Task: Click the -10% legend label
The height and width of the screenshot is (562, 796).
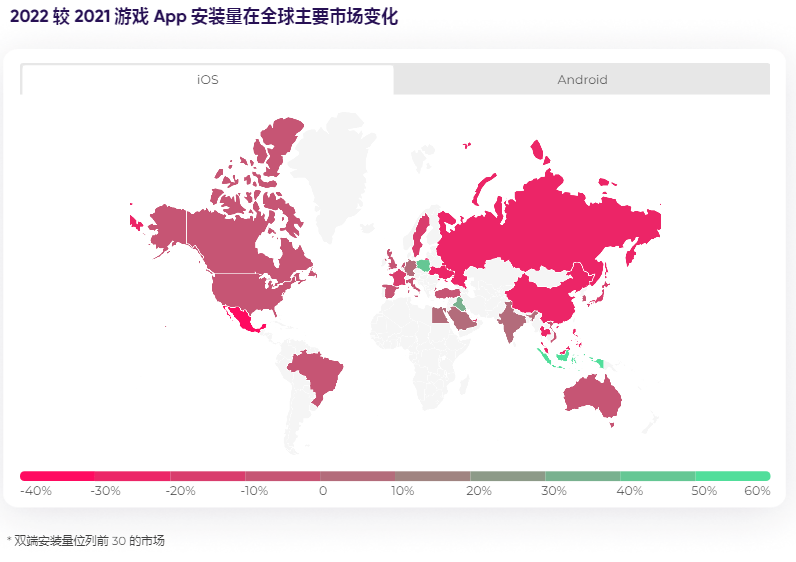Action: point(254,491)
